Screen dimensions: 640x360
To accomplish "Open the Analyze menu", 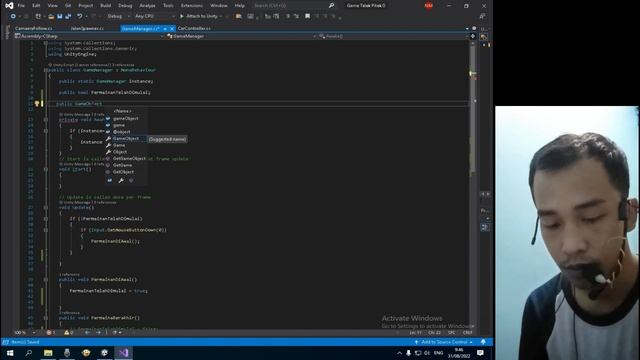I will point(147,6).
